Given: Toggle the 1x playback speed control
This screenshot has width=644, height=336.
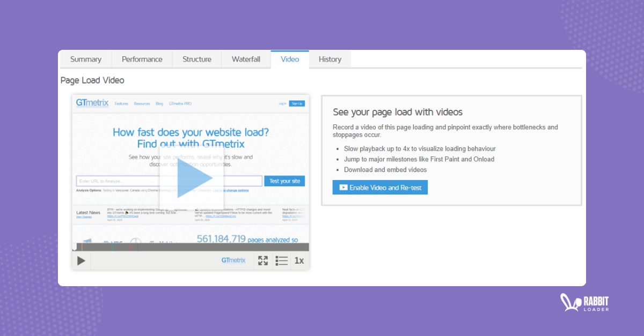Looking at the screenshot, I should click(299, 260).
